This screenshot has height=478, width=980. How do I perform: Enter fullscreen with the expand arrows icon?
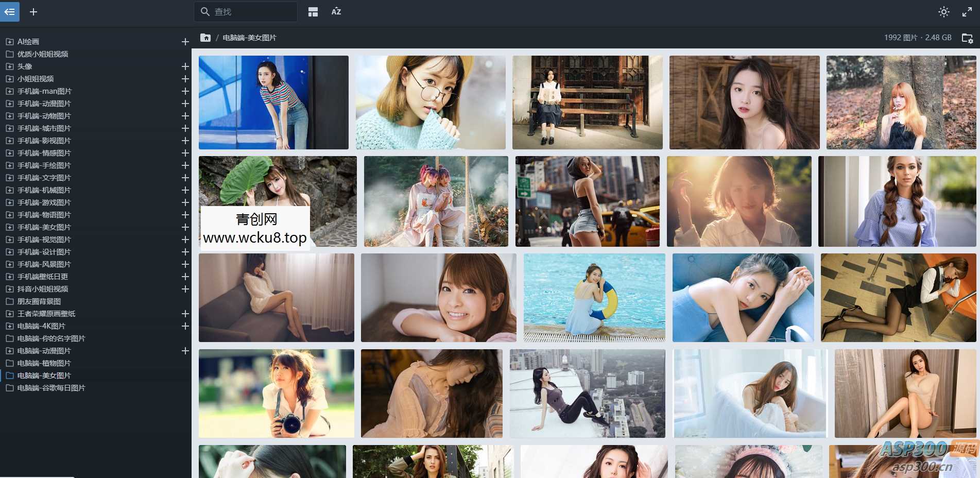[967, 12]
